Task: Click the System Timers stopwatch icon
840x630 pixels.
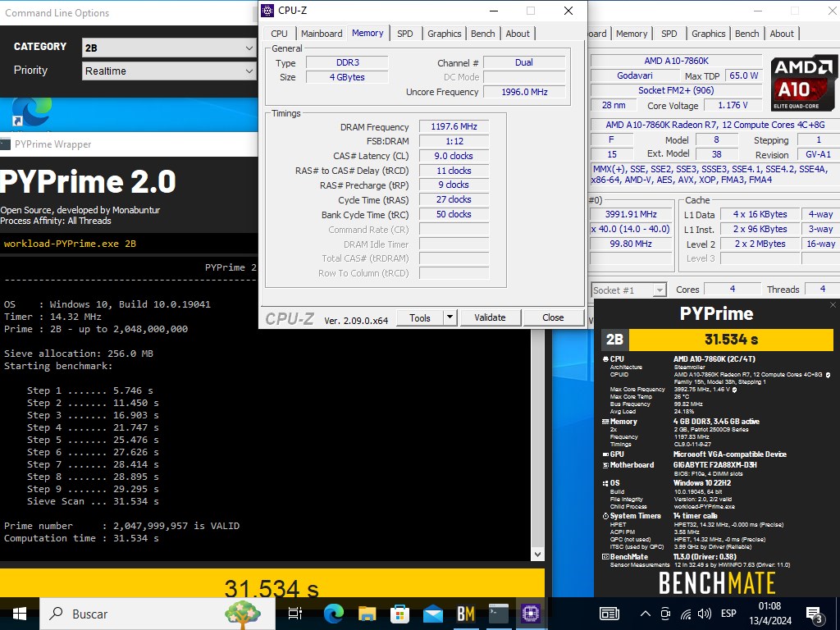Action: coord(605,516)
